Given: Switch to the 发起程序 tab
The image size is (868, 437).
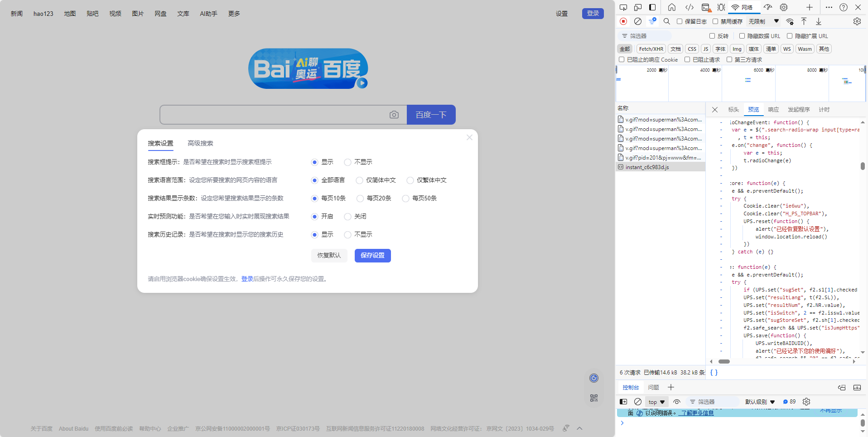Looking at the screenshot, I should [x=799, y=110].
